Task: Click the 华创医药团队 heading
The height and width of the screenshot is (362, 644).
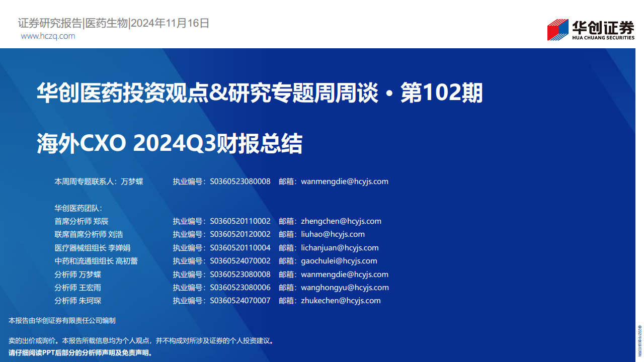Action: 78,208
